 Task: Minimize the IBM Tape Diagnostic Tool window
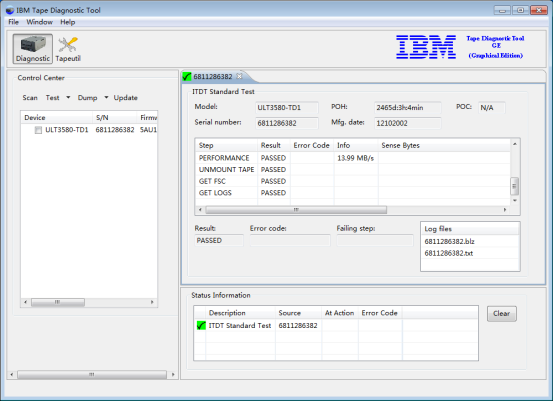coord(502,10)
